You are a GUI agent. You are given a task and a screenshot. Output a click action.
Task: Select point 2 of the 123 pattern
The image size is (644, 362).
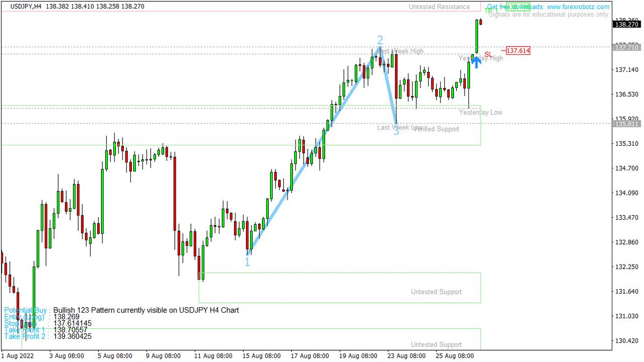coord(381,39)
